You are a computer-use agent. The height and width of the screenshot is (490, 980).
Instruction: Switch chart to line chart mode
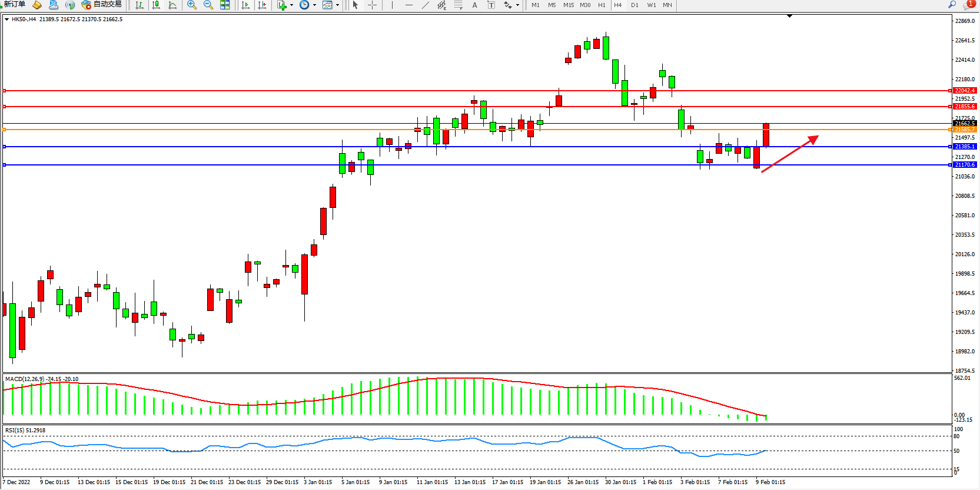[172, 5]
